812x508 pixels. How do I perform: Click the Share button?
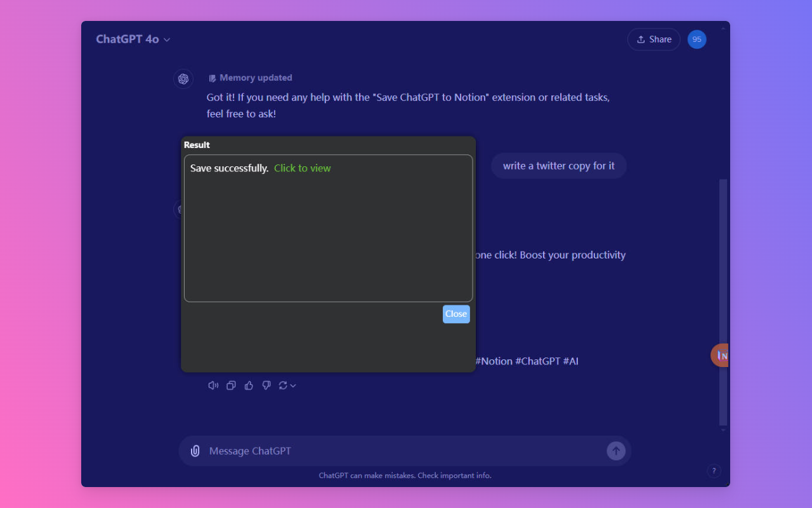[653, 39]
